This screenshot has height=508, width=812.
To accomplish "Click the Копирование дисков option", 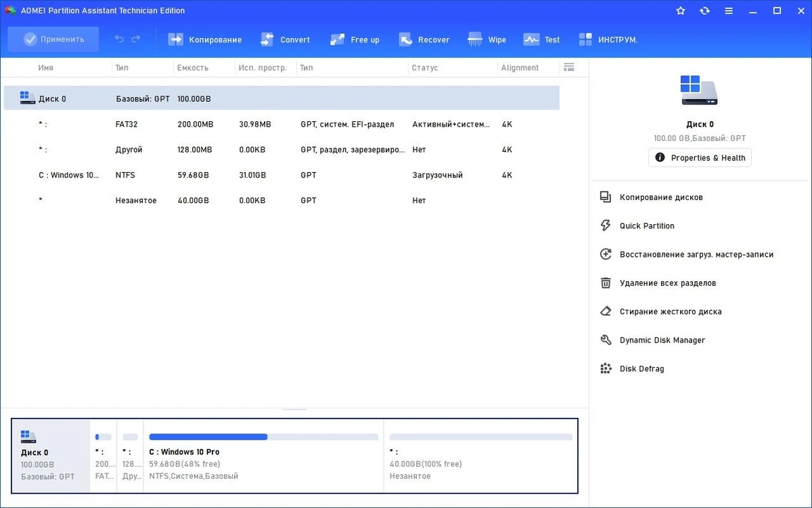I will tap(661, 197).
